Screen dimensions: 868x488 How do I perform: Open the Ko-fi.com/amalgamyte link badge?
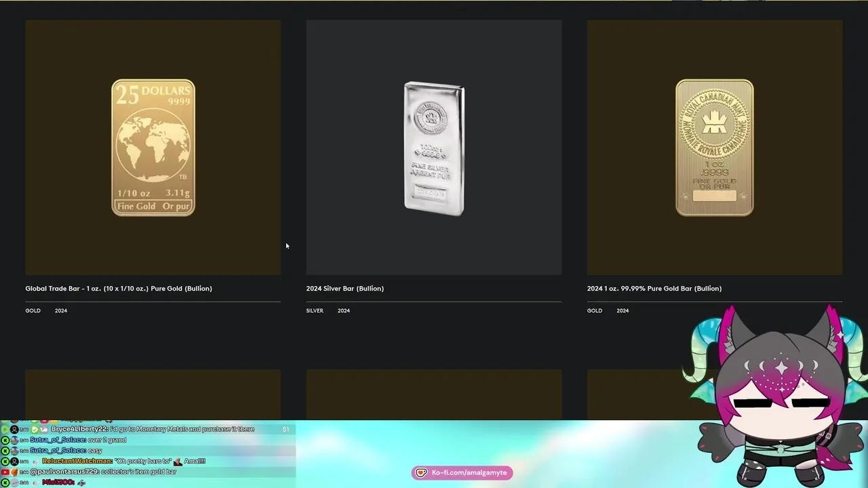click(462, 472)
